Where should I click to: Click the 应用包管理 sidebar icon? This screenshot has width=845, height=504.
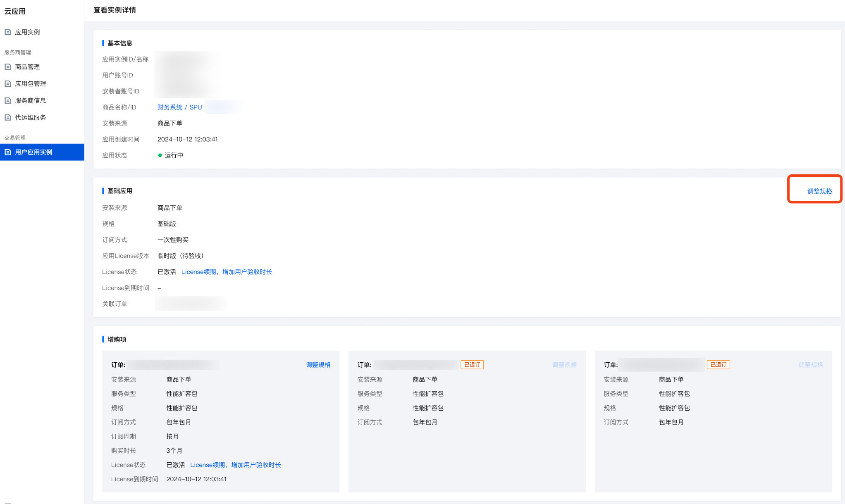[8, 83]
